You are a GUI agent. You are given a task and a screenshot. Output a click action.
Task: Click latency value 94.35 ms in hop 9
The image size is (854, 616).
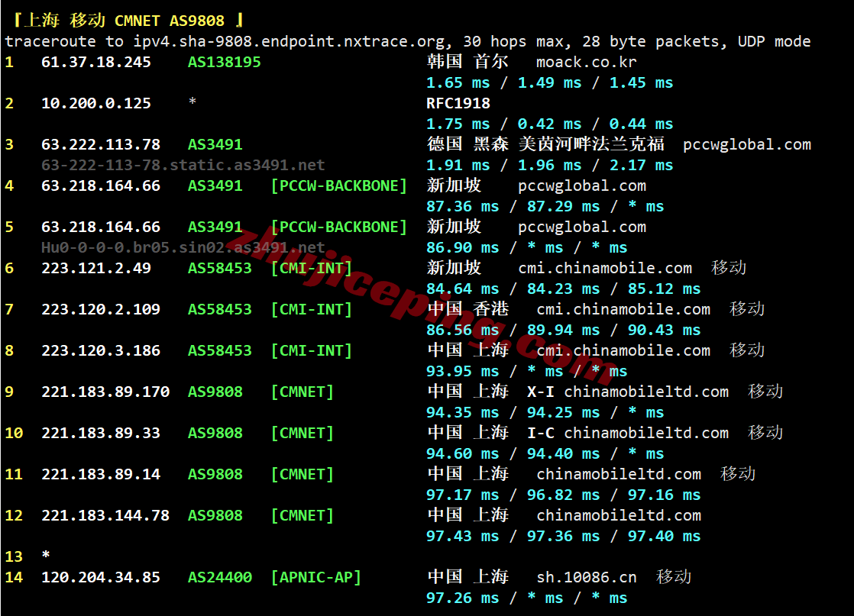click(462, 412)
